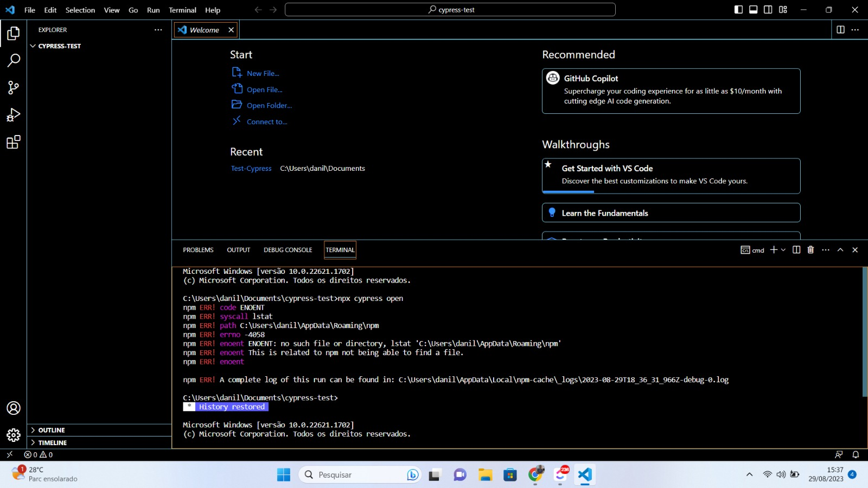The image size is (868, 488).
Task: Open notifications bell in status bar
Action: coord(856,454)
